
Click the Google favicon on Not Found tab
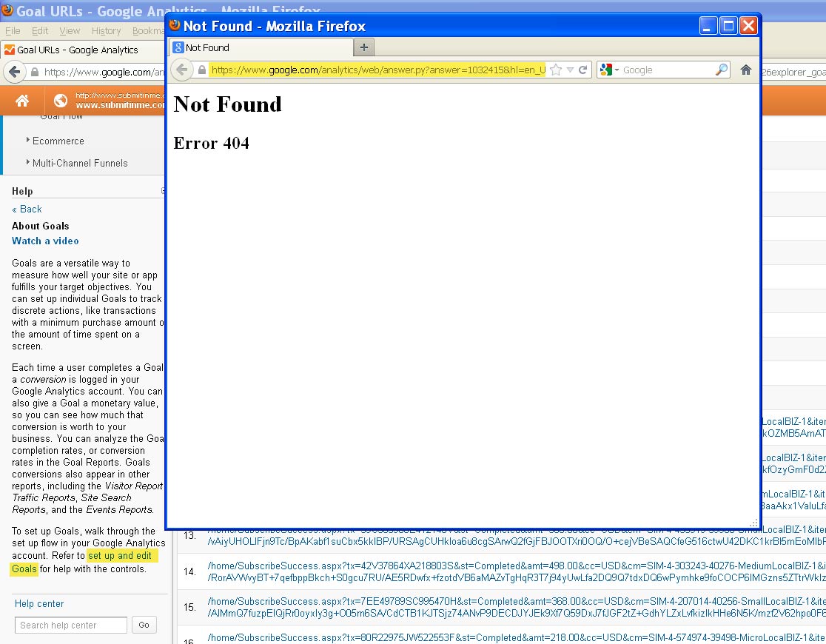point(178,47)
